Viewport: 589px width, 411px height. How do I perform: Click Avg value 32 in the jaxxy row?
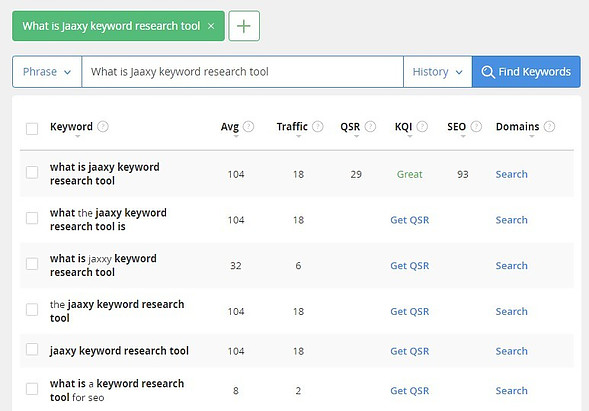point(236,266)
